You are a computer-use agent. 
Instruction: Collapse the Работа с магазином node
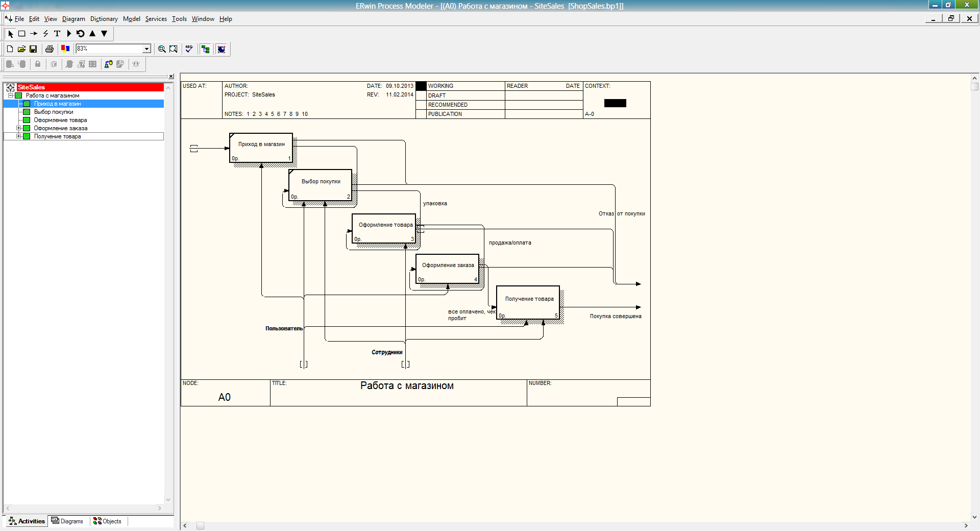pos(10,95)
